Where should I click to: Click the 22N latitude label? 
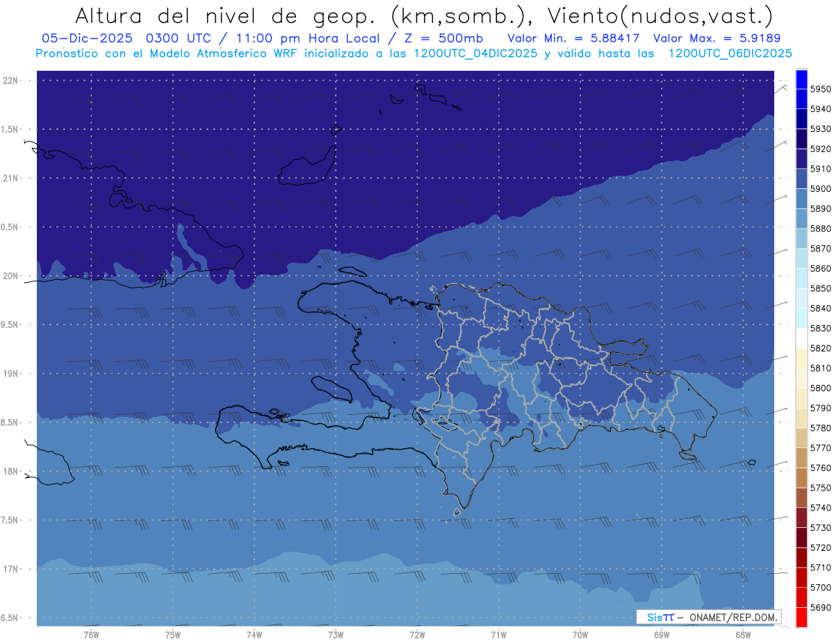[11, 81]
